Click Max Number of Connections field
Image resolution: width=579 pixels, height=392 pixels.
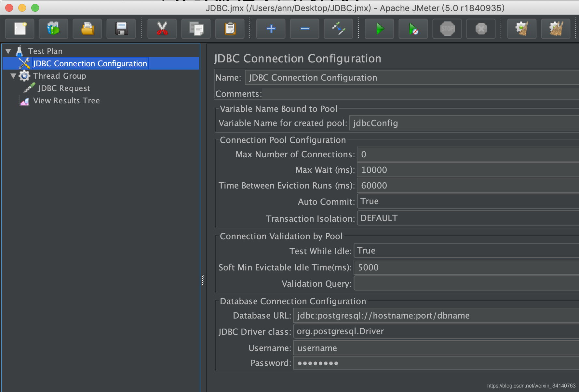[468, 154]
